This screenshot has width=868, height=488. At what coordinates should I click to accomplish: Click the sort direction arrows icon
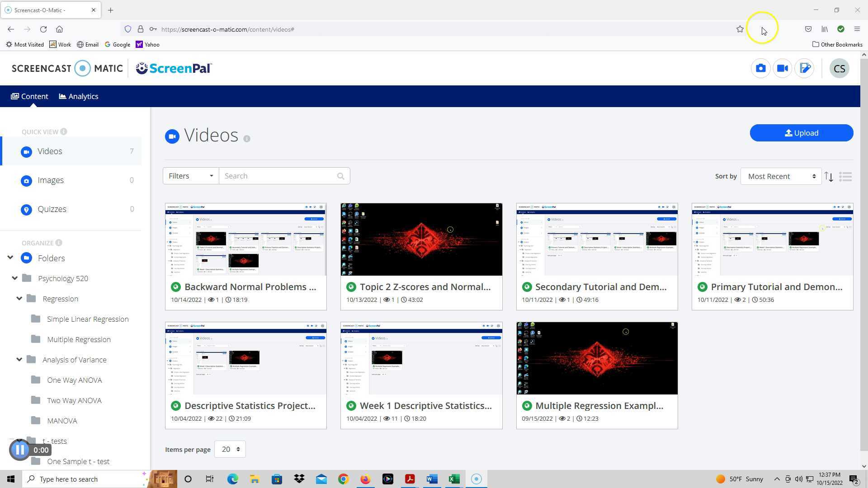pos(829,177)
